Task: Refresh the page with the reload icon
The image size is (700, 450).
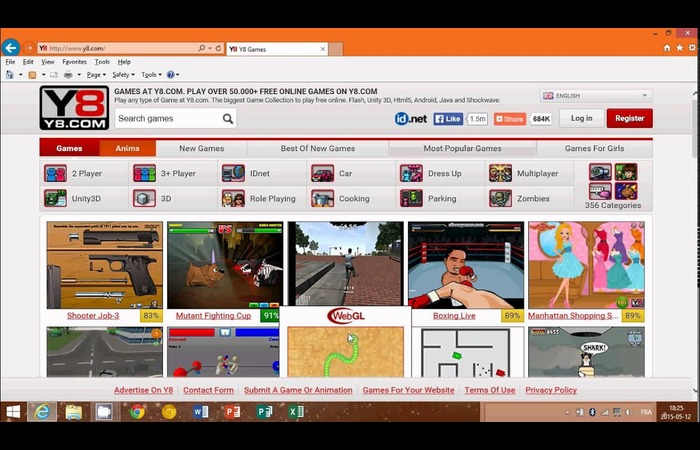Action: [x=218, y=48]
